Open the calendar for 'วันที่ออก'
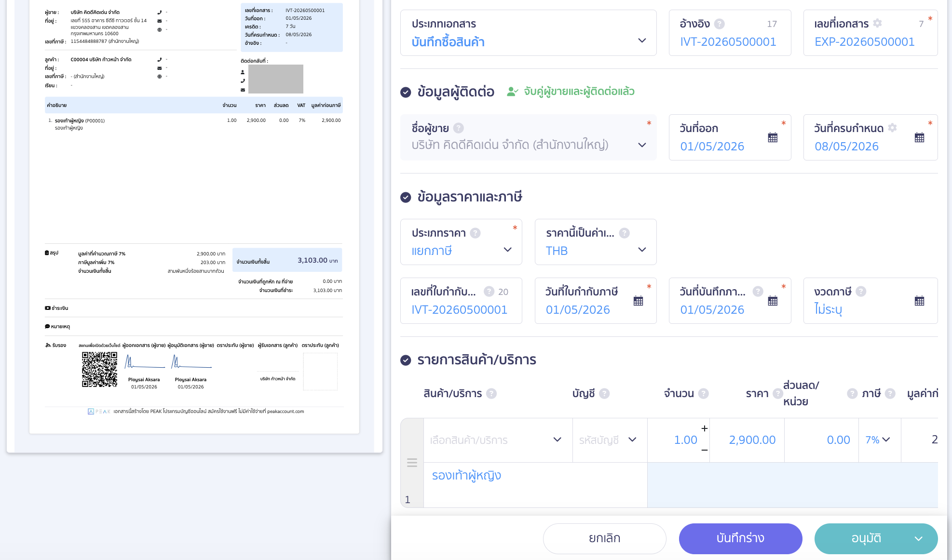952x560 pixels. (x=773, y=137)
